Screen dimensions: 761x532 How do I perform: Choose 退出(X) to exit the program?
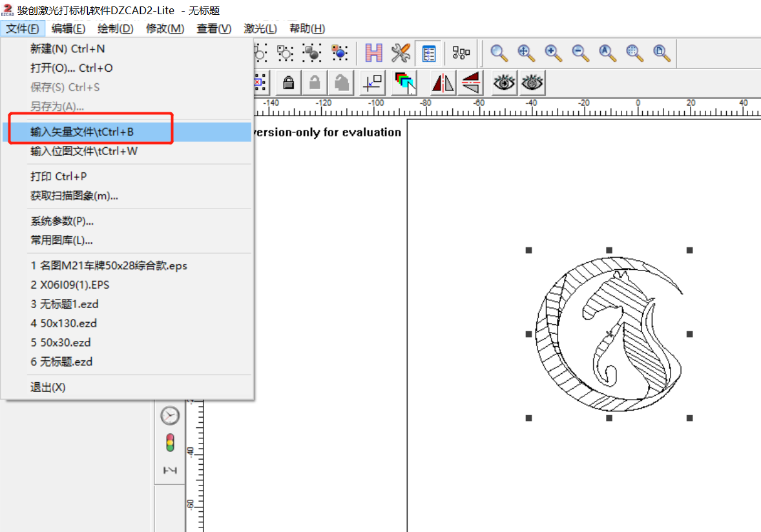click(x=127, y=387)
